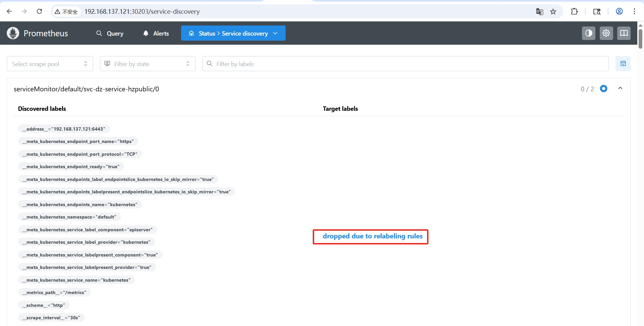Open the browser extensions puzzle icon

pyautogui.click(x=574, y=12)
